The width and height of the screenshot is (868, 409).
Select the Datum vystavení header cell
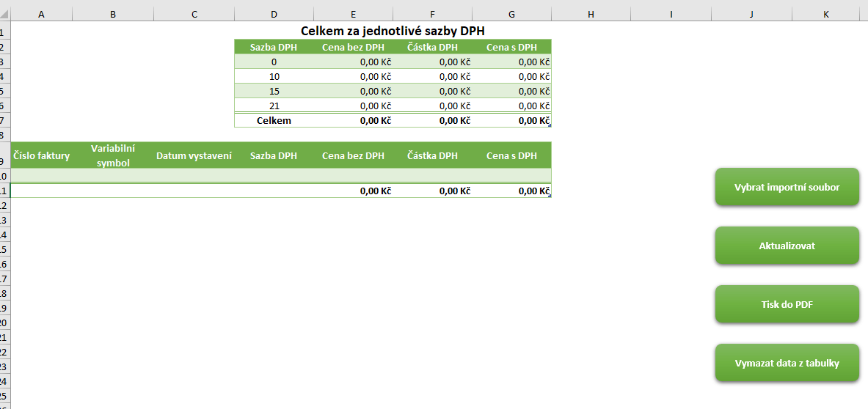point(194,156)
